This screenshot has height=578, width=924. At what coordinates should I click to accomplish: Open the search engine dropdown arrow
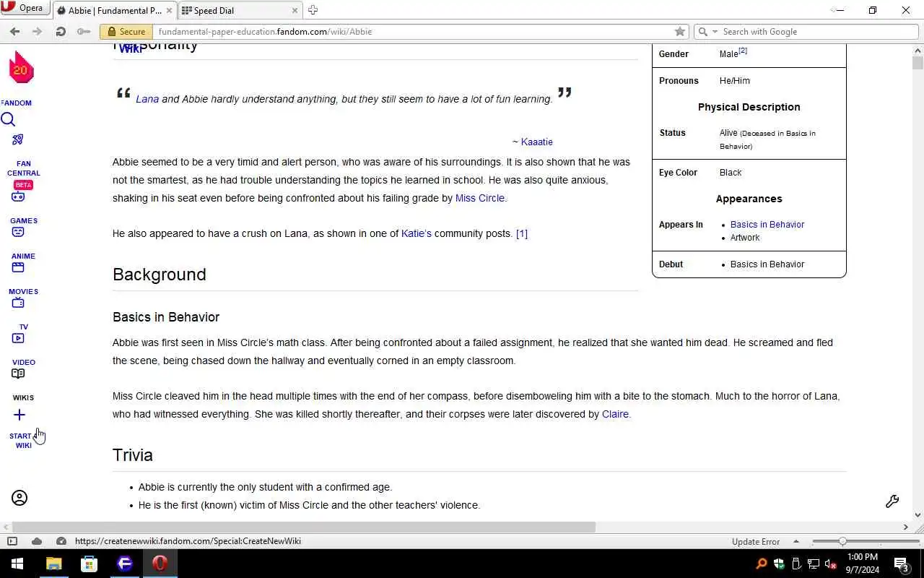[715, 32]
